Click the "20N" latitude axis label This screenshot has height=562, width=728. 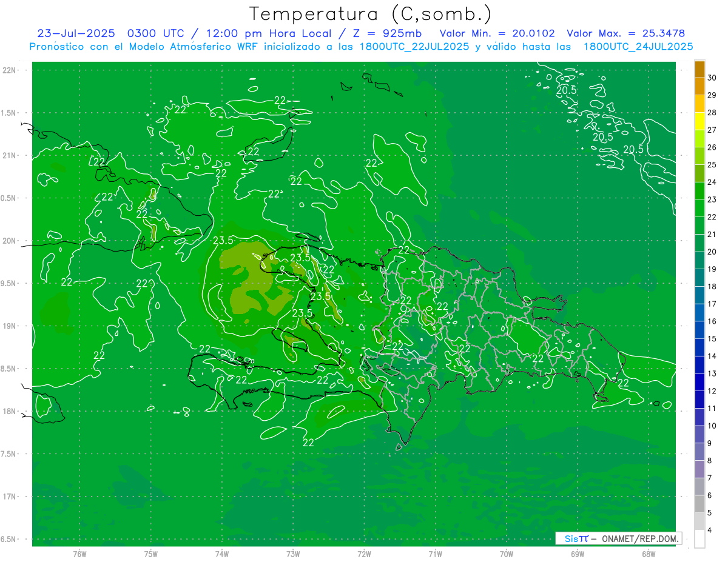tap(10, 241)
